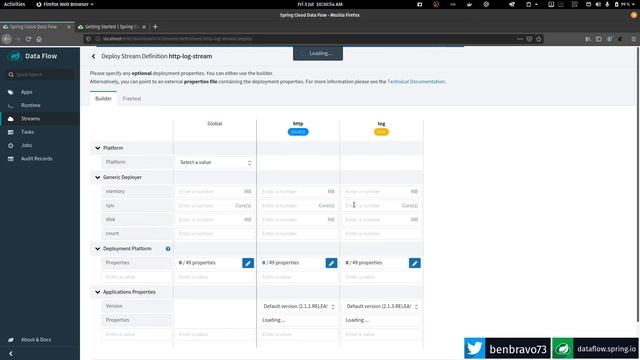Screen dimensions: 640x360
Task: Open the Tasks section icon
Action: [x=11, y=132]
